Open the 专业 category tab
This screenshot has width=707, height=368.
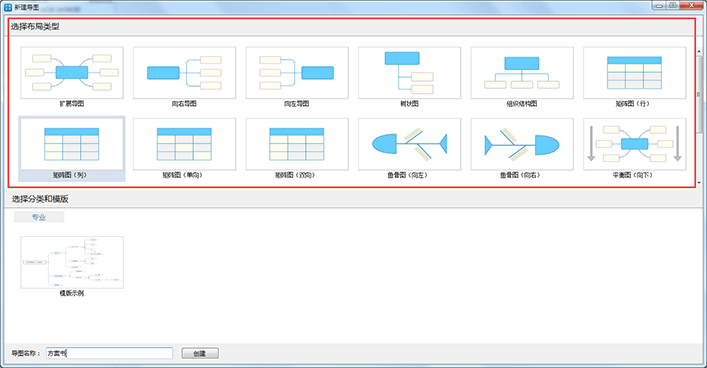click(39, 217)
